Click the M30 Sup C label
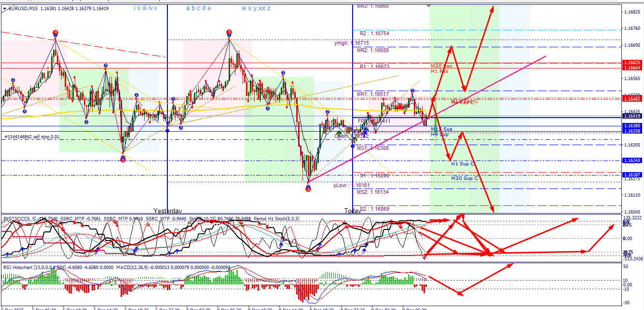This screenshot has width=644, height=310. coord(465,178)
